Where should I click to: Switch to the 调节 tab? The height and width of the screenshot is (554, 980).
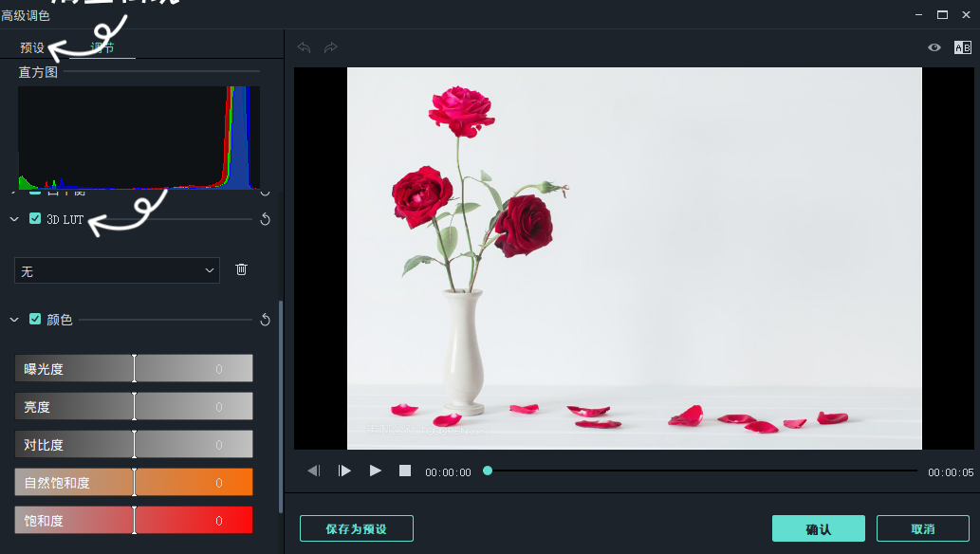point(102,46)
